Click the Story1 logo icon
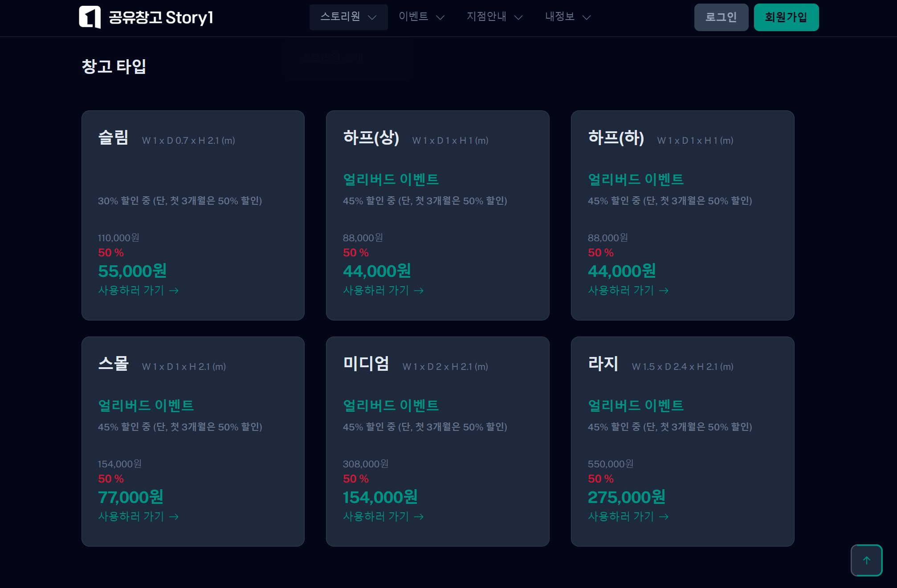Screen dimensions: 897x588 (x=90, y=17)
